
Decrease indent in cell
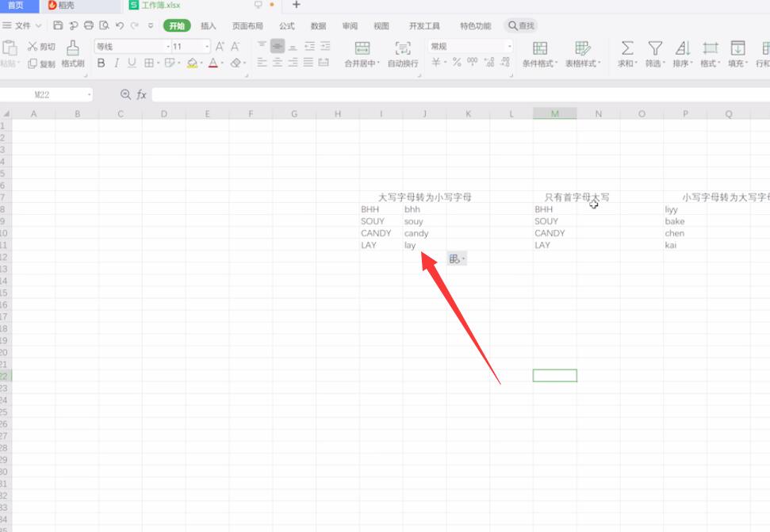pyautogui.click(x=309, y=46)
